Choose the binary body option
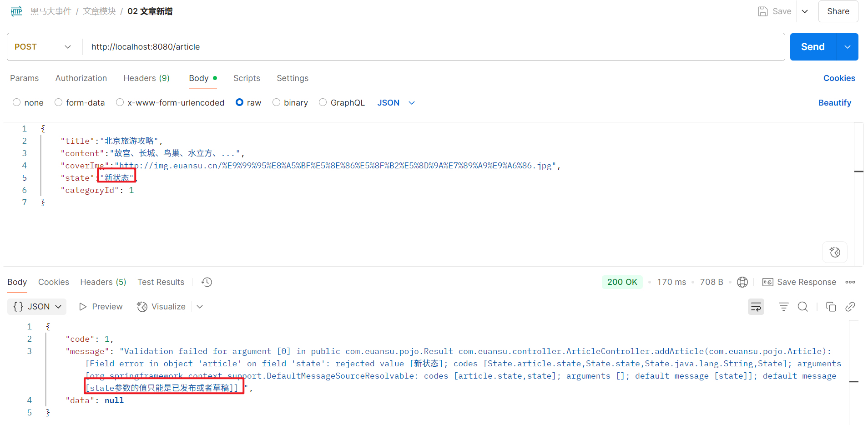 point(276,102)
